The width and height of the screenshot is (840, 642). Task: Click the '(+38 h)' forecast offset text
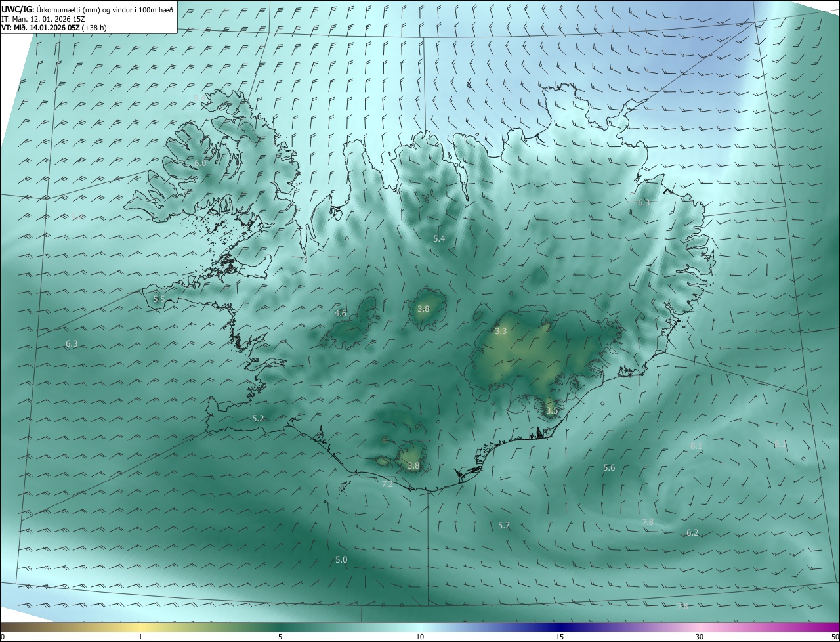[x=94, y=28]
